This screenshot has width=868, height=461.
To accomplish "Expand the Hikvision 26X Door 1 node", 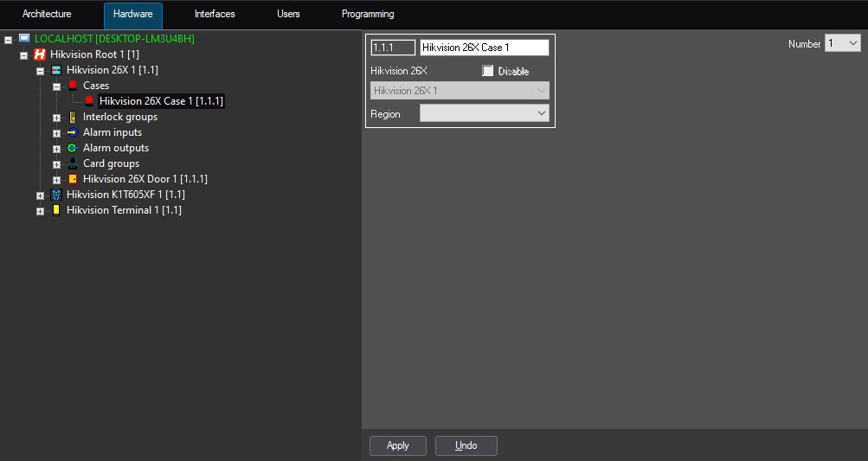I will 56,180.
